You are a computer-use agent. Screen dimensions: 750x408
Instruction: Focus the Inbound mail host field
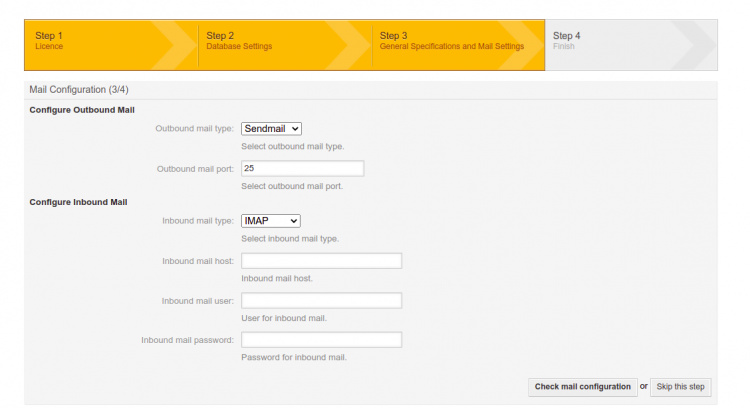(x=321, y=261)
